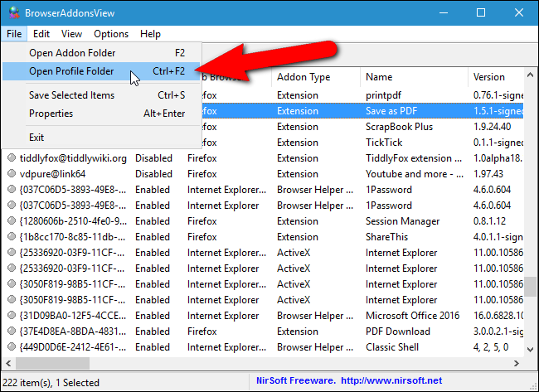
Task: Click Browser Helper type in Microsoft Office 2016 row
Action: click(x=315, y=316)
